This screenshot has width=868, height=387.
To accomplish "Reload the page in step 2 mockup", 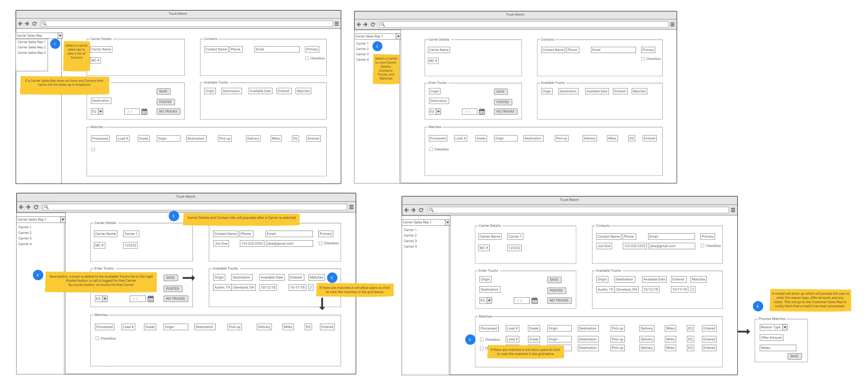I will [x=373, y=24].
